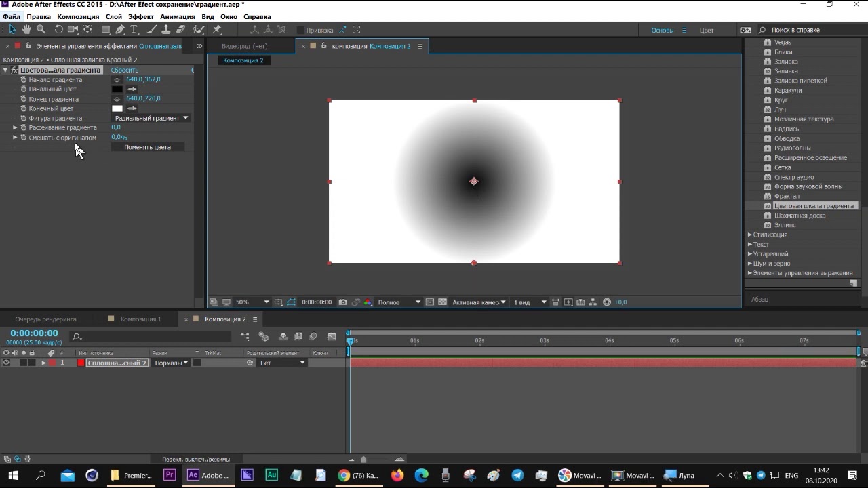Hide layer 1 with the eye toggle
868x488 pixels.
[6, 363]
